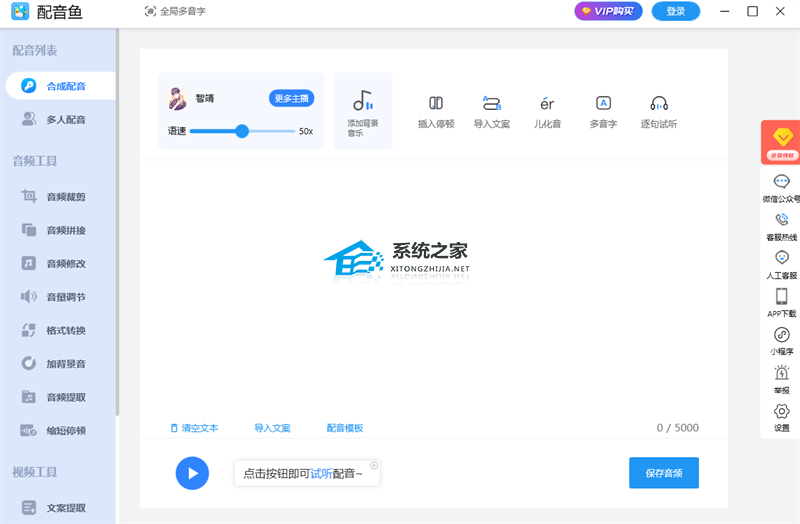Click the 导入文案 link below text area
Image resolution: width=800 pixels, height=524 pixels.
pyautogui.click(x=272, y=428)
